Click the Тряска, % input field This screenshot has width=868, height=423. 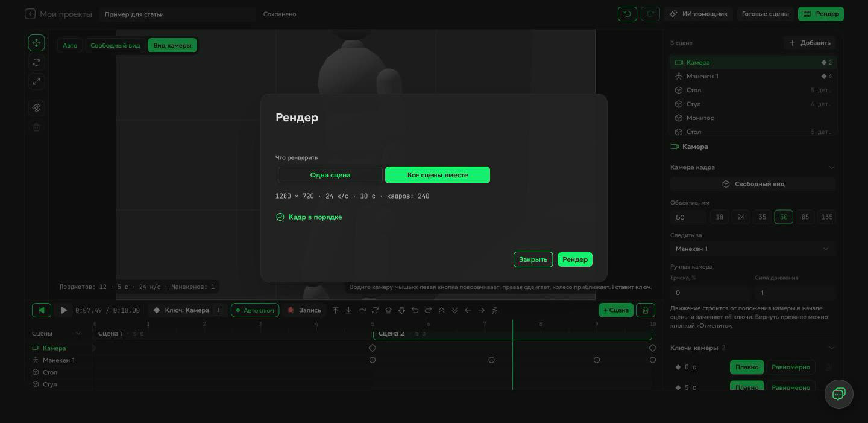click(709, 293)
